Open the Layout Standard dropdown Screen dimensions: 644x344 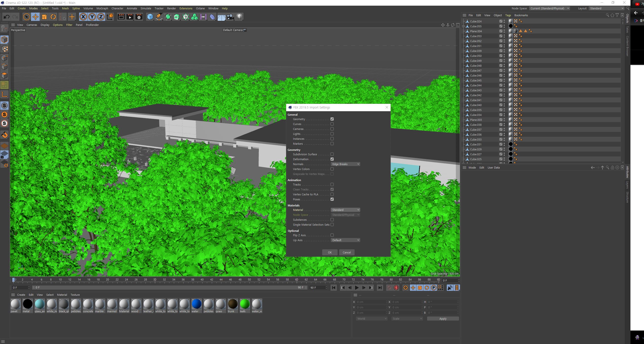(x=607, y=9)
